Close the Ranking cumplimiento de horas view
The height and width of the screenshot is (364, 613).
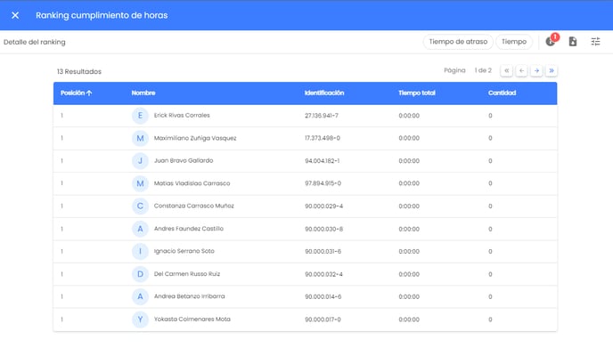[15, 15]
